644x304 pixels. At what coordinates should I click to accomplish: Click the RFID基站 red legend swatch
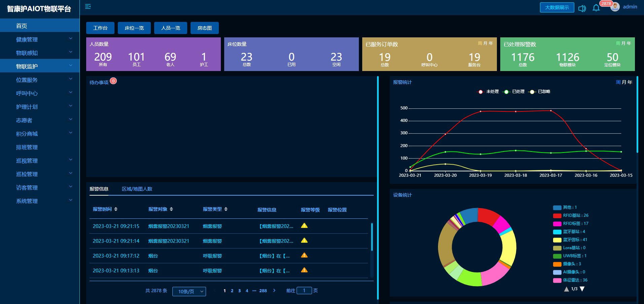[557, 215]
